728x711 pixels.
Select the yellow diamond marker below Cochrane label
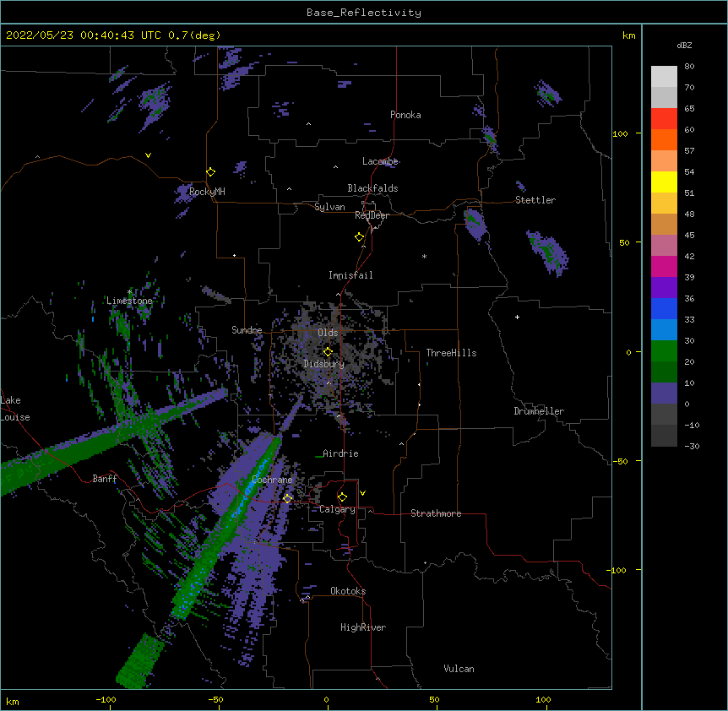(287, 498)
